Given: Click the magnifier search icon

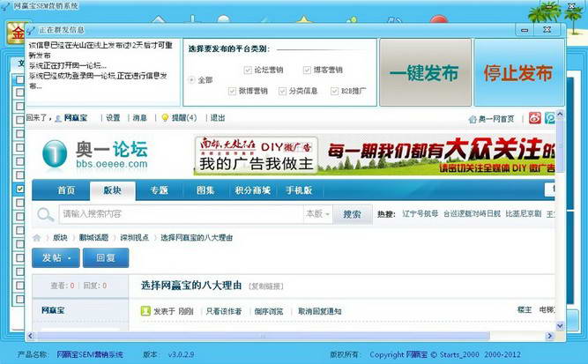Looking at the screenshot, I should click(x=45, y=214).
